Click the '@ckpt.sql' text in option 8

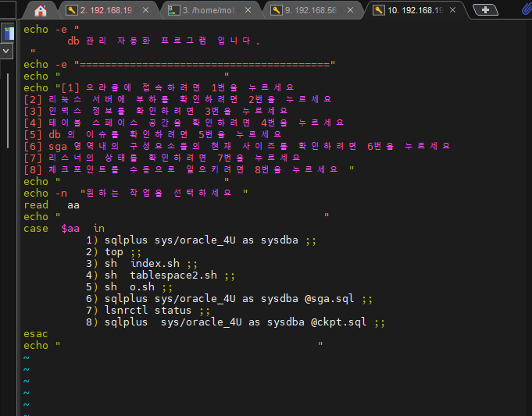[x=338, y=322]
